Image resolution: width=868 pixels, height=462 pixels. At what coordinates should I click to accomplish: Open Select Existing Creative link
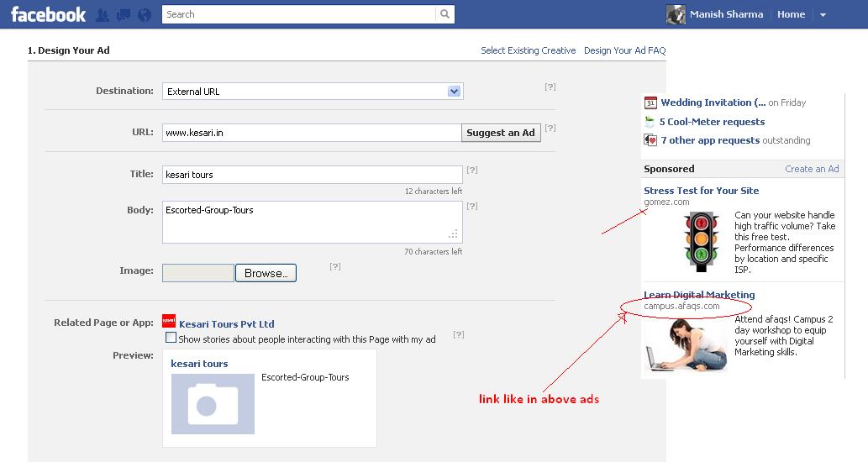click(x=528, y=50)
